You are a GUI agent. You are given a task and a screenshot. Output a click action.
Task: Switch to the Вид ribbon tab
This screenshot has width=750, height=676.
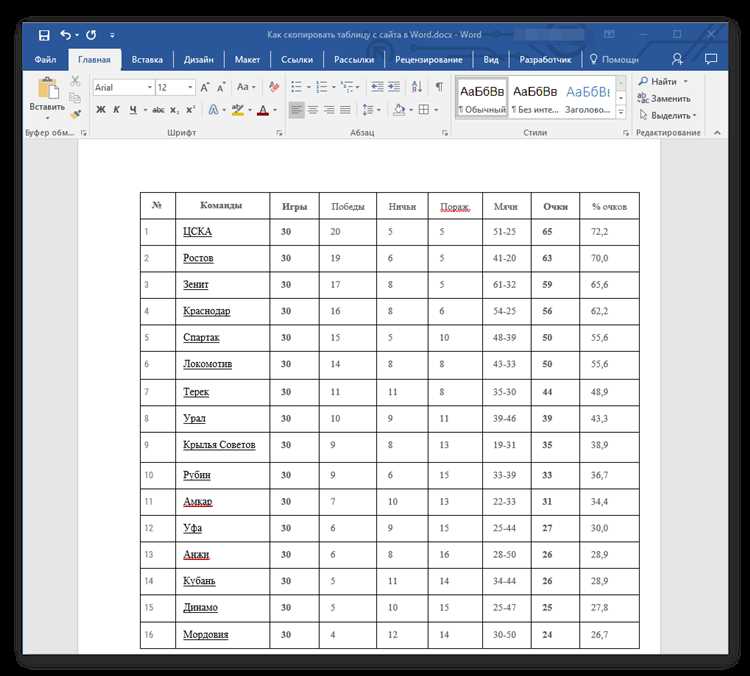click(491, 60)
